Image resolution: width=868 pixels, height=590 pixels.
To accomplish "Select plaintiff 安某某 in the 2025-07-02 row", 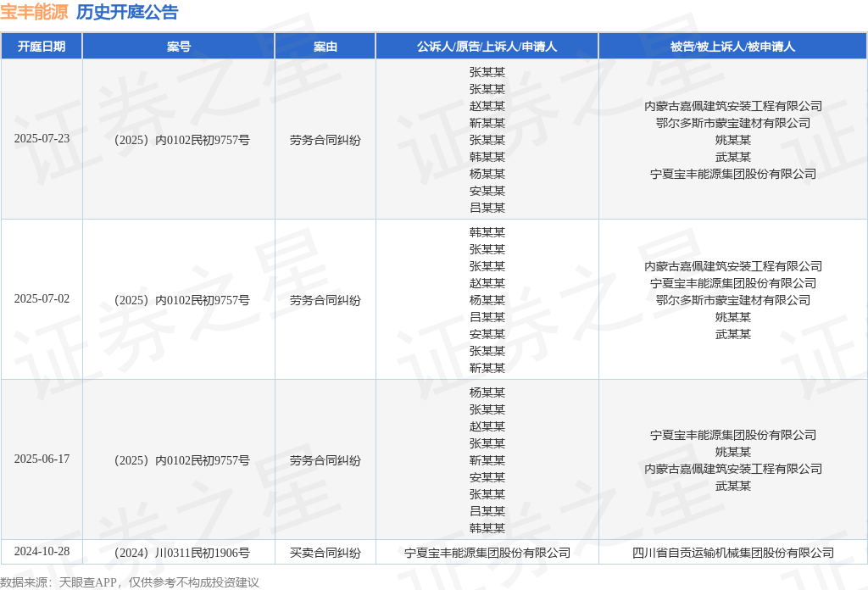I will [487, 334].
